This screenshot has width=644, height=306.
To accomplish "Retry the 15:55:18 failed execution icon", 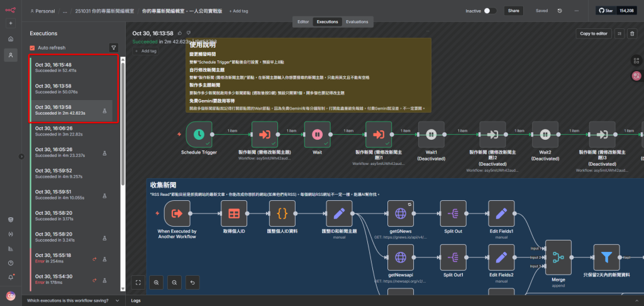I will pyautogui.click(x=94, y=259).
